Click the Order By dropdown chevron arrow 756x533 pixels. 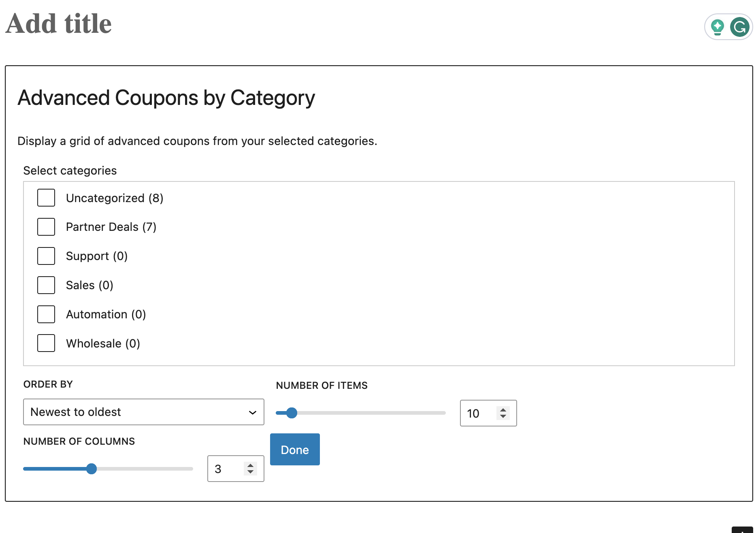[x=253, y=412]
